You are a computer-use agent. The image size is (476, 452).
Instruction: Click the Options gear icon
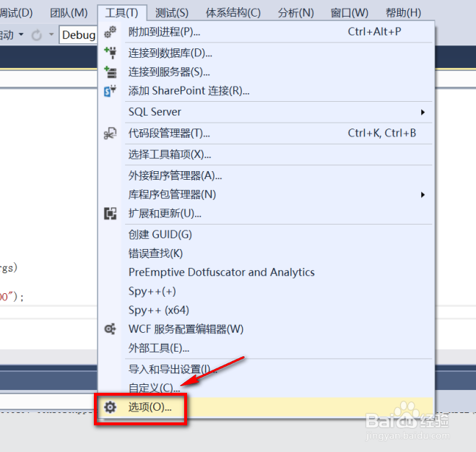(x=110, y=407)
